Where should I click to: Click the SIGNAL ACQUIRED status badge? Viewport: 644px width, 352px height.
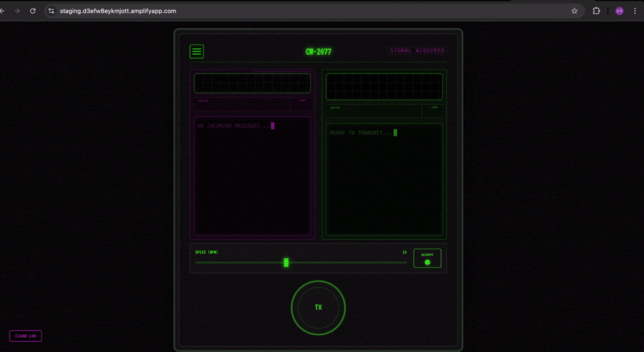click(x=418, y=51)
